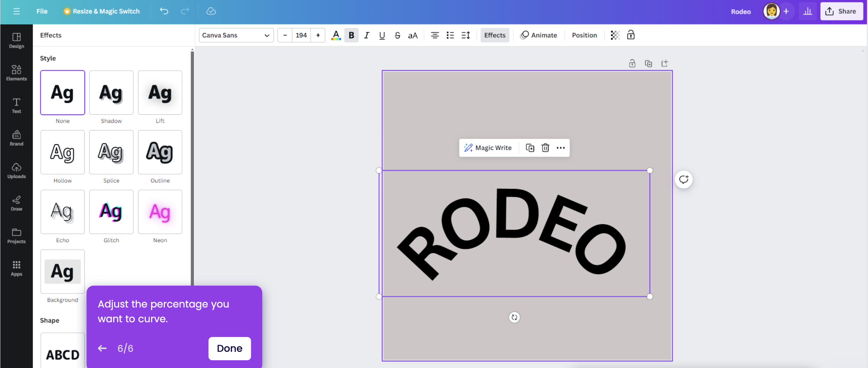Undo the last action
Image resolution: width=868 pixels, height=368 pixels.
click(163, 11)
